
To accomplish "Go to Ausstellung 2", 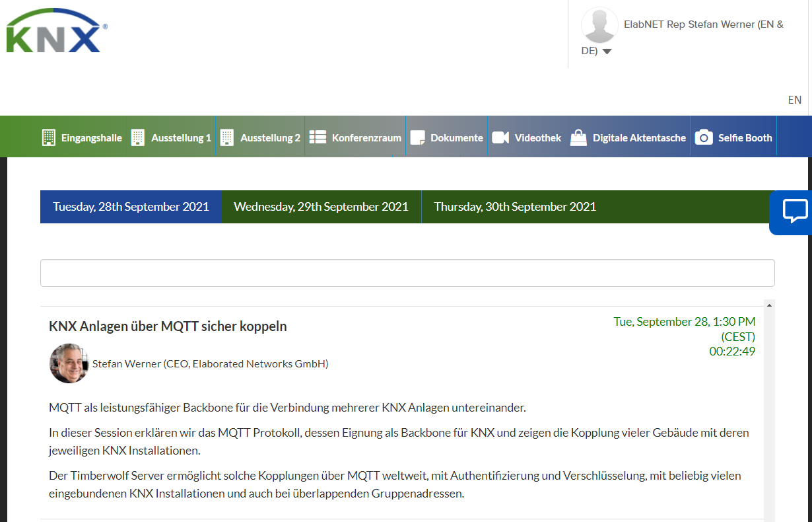I will 270,138.
